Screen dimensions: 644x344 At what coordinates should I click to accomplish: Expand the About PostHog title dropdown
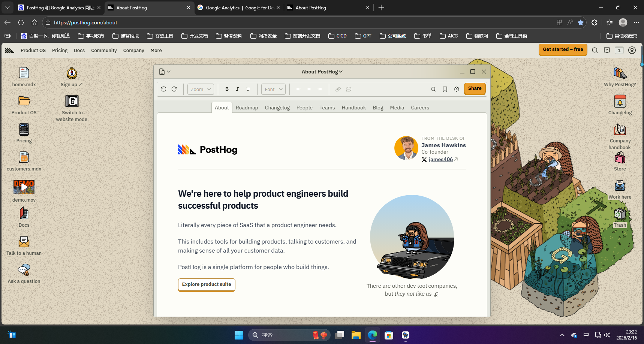(322, 72)
